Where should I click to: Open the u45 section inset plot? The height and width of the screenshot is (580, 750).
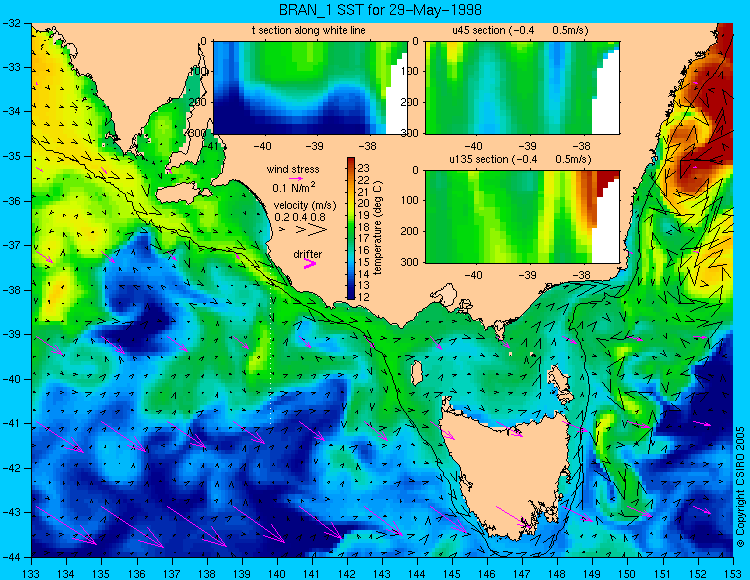click(522, 88)
